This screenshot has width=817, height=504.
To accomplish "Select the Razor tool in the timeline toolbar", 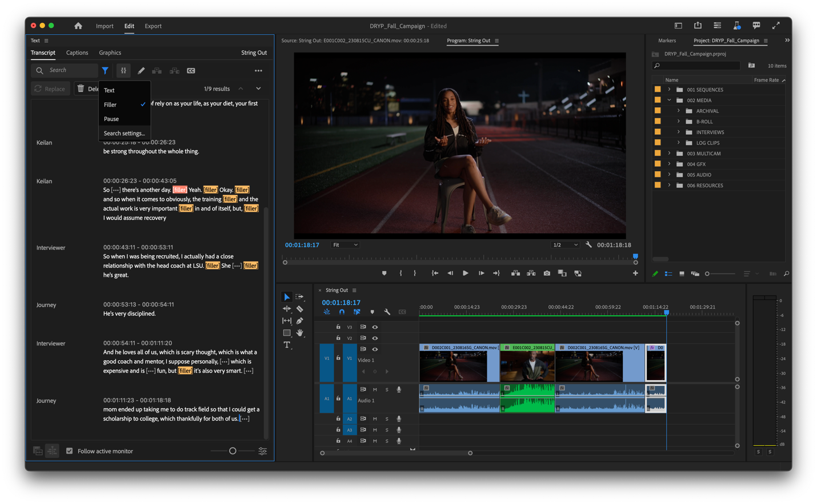I will (300, 308).
